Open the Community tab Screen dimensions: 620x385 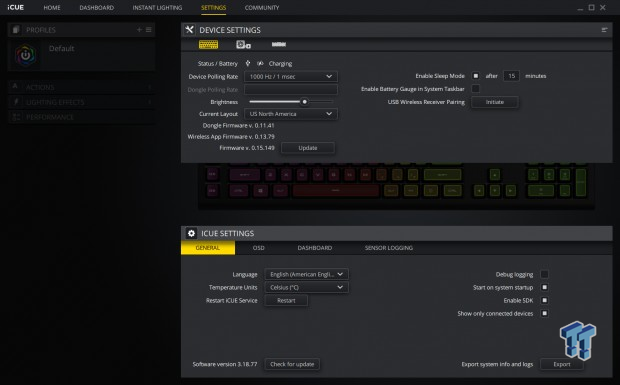262,8
